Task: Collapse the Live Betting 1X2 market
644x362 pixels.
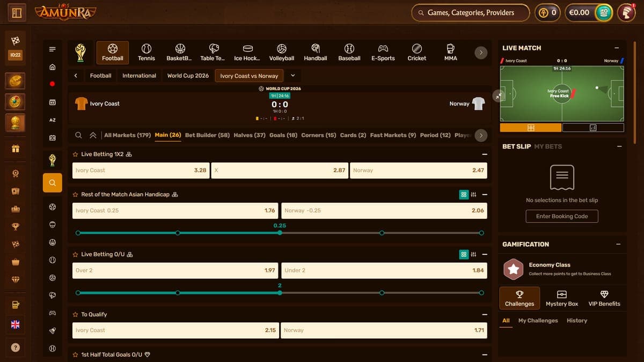Action: pos(485,154)
